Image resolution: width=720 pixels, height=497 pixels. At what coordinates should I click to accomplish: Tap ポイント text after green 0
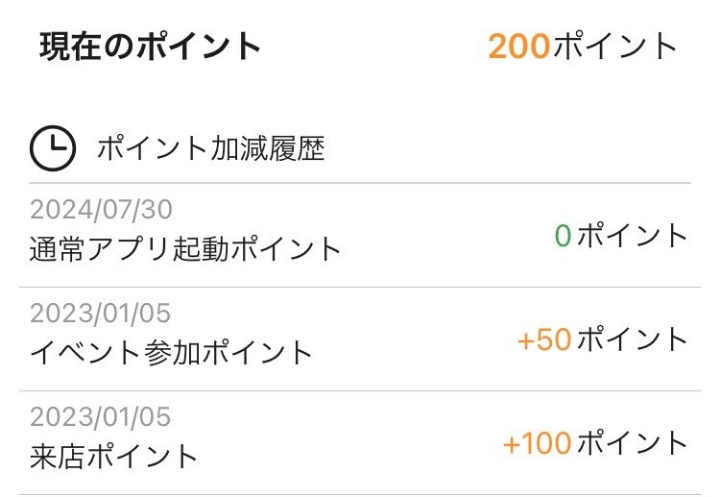pos(634,236)
